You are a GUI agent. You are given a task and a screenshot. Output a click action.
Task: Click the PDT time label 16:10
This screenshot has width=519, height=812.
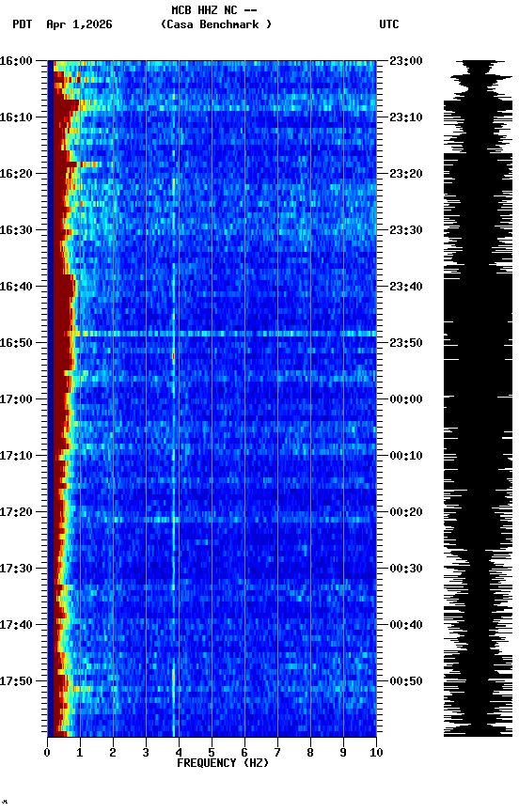(x=16, y=117)
